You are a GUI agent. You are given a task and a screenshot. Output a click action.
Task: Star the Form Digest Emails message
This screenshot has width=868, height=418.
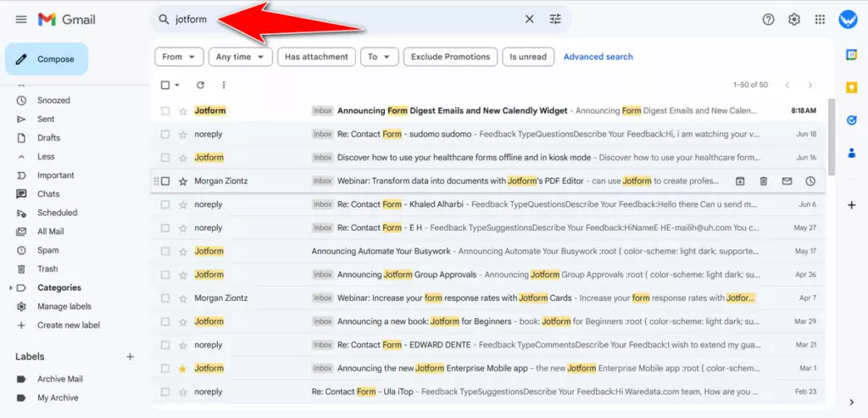[183, 111]
